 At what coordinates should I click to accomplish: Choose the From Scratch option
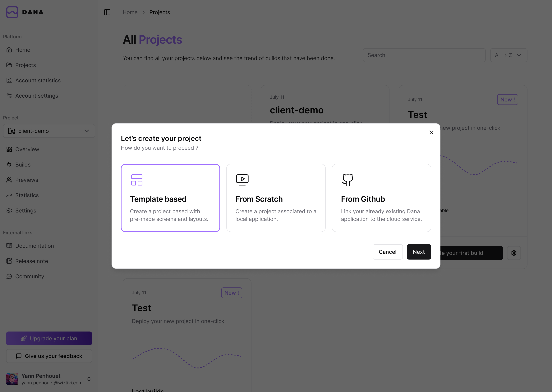pos(276,198)
